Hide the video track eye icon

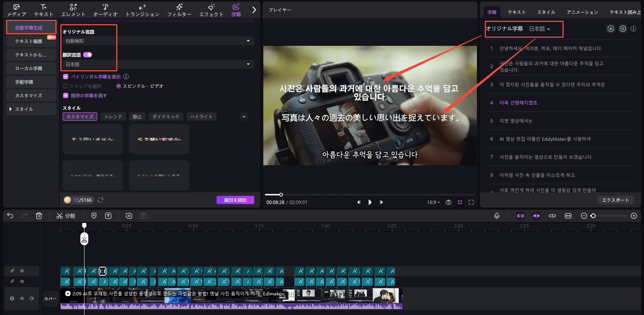[22, 298]
